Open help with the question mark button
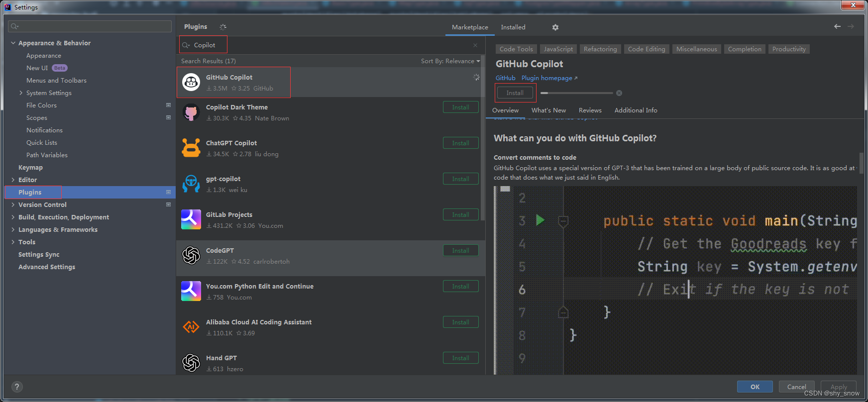Image resolution: width=868 pixels, height=402 pixels. pyautogui.click(x=17, y=387)
